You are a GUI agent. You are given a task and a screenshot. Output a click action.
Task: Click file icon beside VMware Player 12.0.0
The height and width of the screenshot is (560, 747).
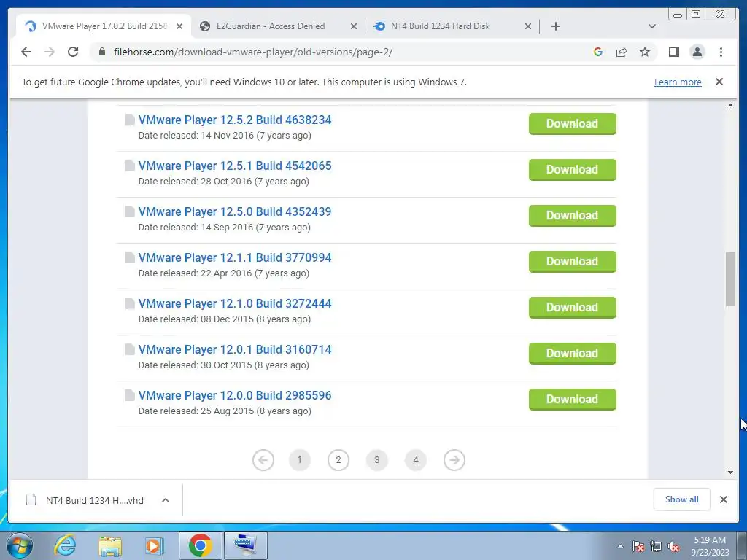click(129, 395)
